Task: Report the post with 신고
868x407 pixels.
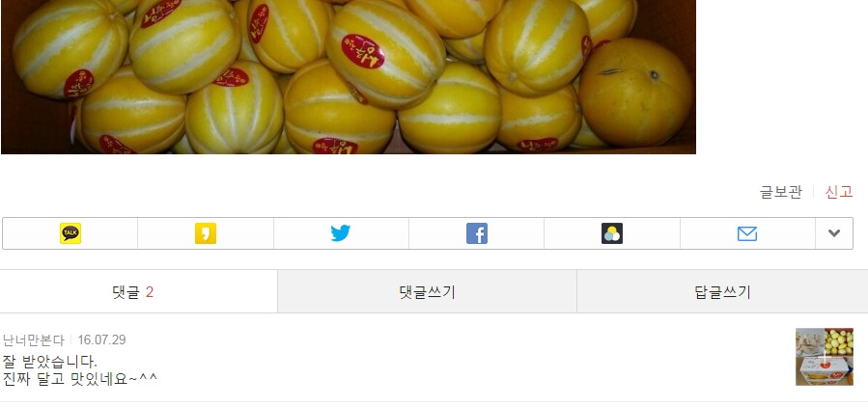Action: pos(839,192)
